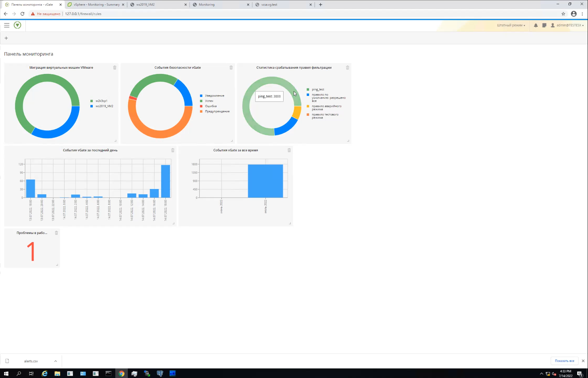This screenshot has width=588, height=378.
Task: Delete the VMware migration widget
Action: point(115,68)
